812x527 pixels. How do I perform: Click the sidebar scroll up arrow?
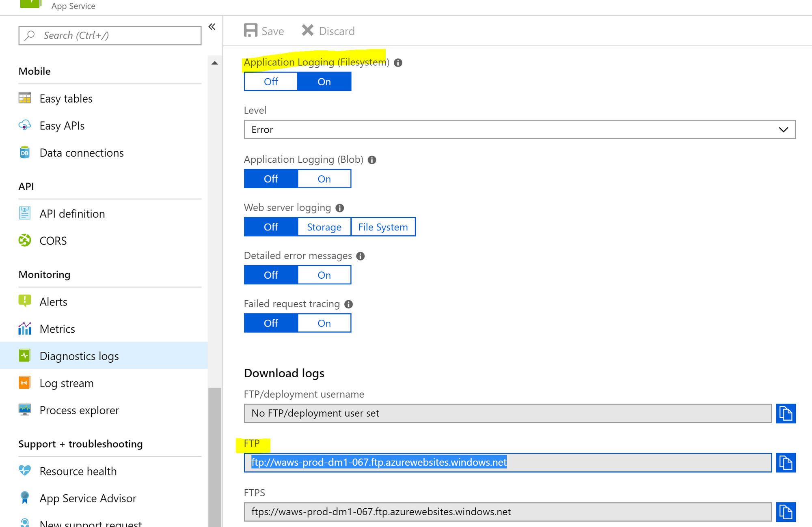point(215,63)
